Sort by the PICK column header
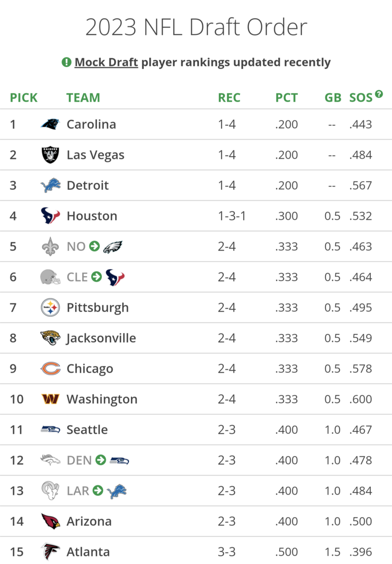The width and height of the screenshot is (392, 564). tap(24, 98)
